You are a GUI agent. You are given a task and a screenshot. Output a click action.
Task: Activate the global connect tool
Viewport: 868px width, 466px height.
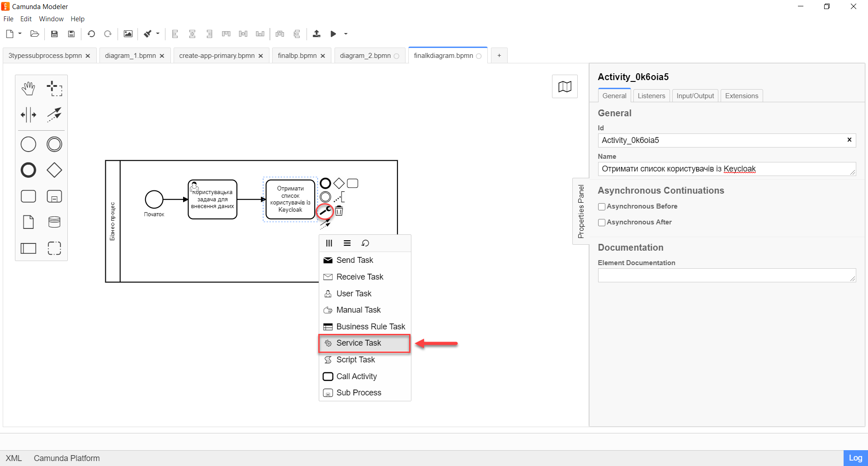click(54, 115)
